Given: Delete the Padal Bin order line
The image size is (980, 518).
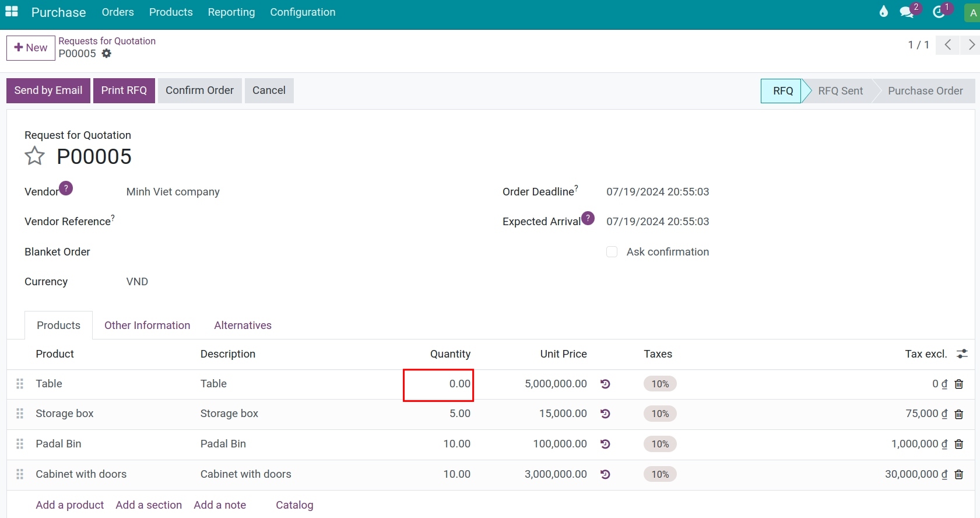Looking at the screenshot, I should click(x=959, y=444).
